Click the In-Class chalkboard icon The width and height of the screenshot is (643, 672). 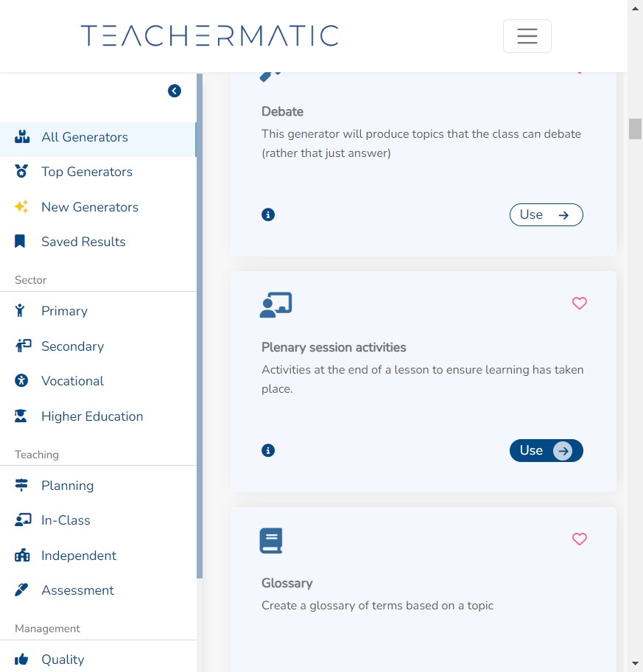[x=23, y=520]
